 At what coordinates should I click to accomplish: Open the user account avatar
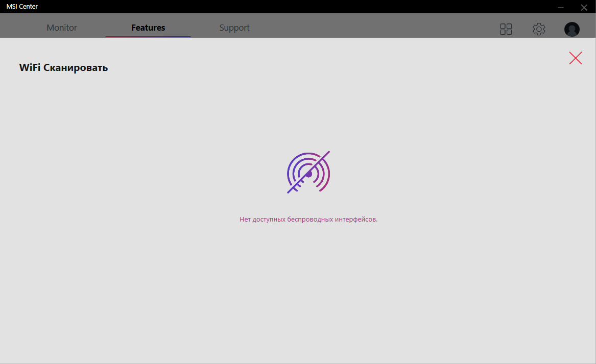pos(571,29)
